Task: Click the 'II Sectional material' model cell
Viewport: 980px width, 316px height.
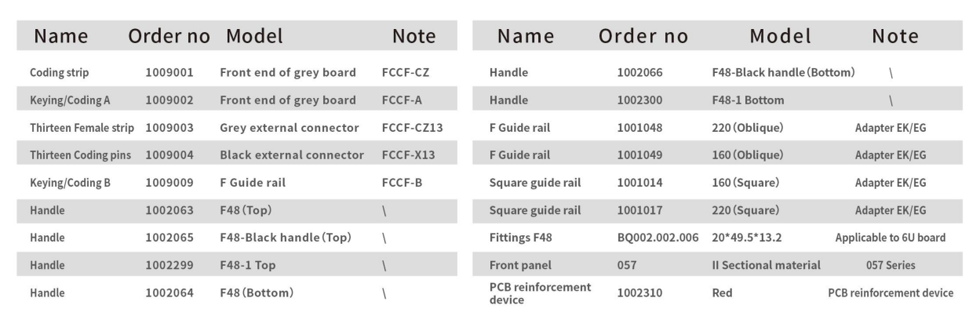Action: pos(760,266)
